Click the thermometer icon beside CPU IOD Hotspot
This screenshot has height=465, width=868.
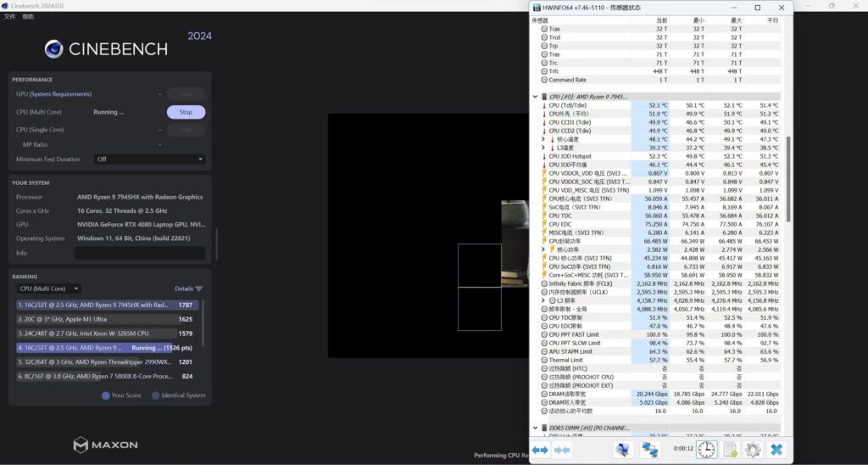pyautogui.click(x=544, y=156)
